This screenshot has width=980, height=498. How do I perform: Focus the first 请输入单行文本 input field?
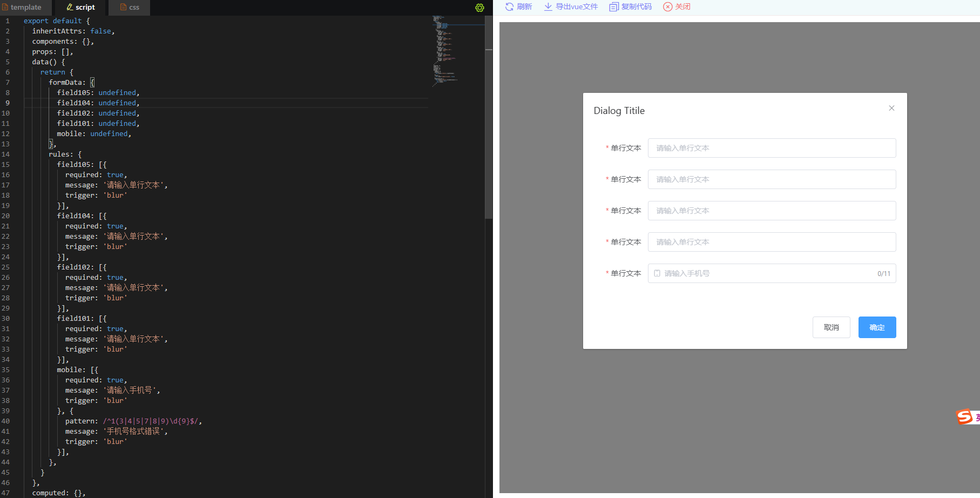pyautogui.click(x=771, y=147)
